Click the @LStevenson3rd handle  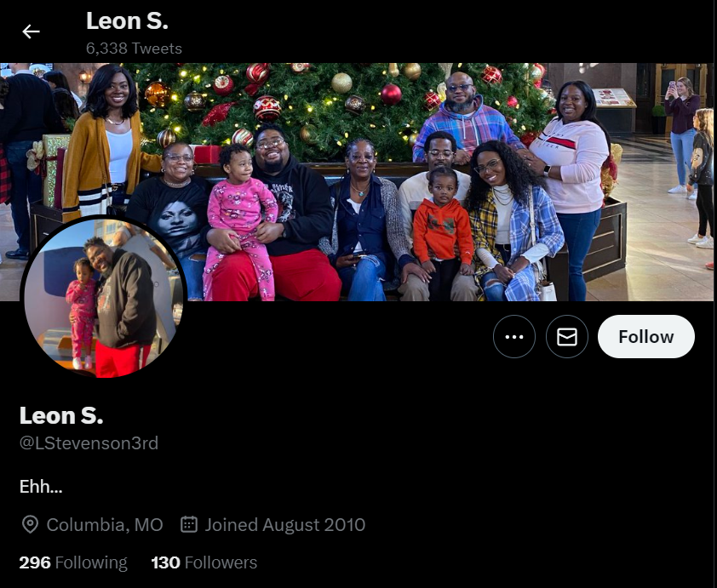click(x=89, y=443)
